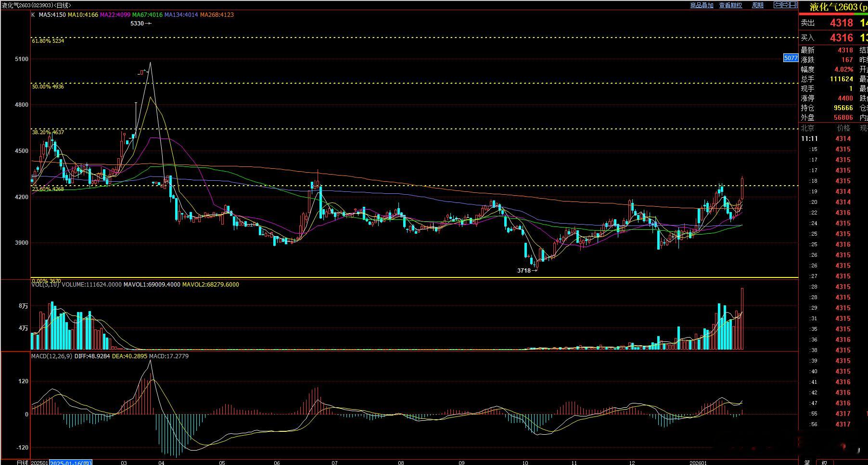Click the 涨停 limit-up value 4400
Image resolution: width=868 pixels, height=465 pixels.
pos(845,98)
